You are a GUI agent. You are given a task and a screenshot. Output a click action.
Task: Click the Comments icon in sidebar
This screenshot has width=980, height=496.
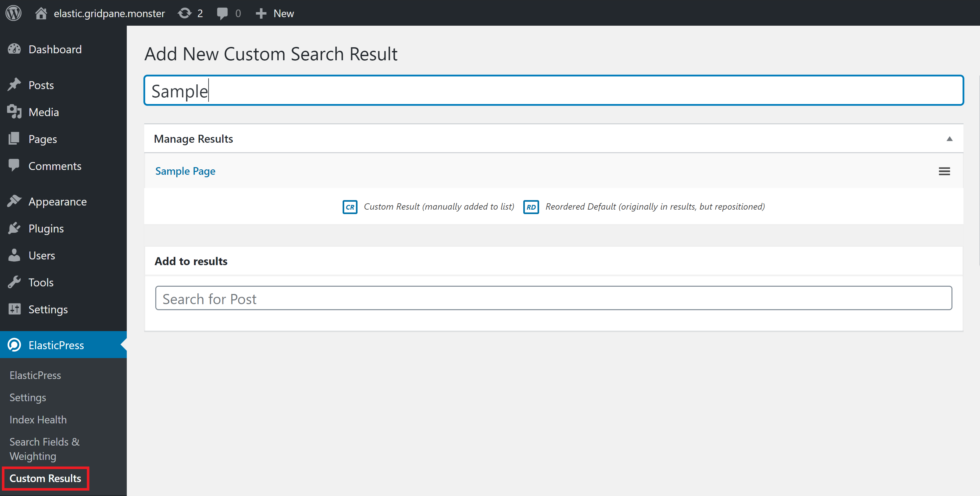15,166
